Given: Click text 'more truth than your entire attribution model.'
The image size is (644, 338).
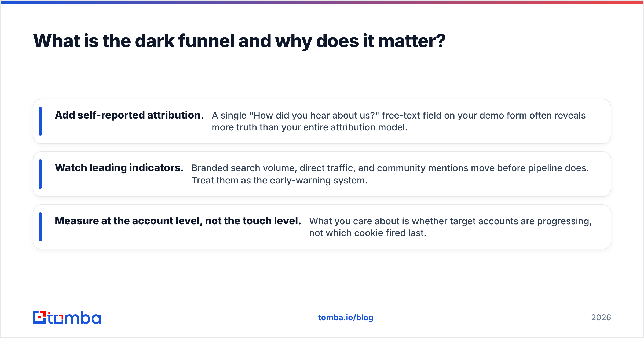Looking at the screenshot, I should pyautogui.click(x=310, y=127).
